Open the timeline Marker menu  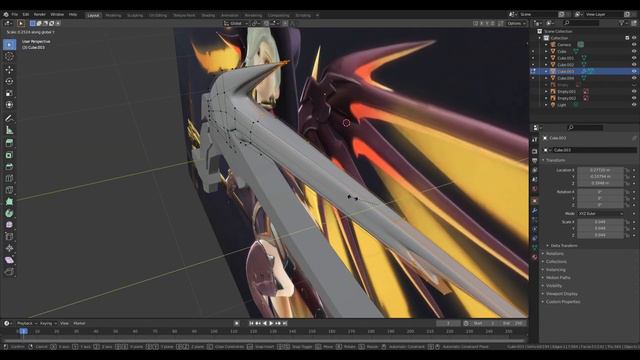[79, 323]
